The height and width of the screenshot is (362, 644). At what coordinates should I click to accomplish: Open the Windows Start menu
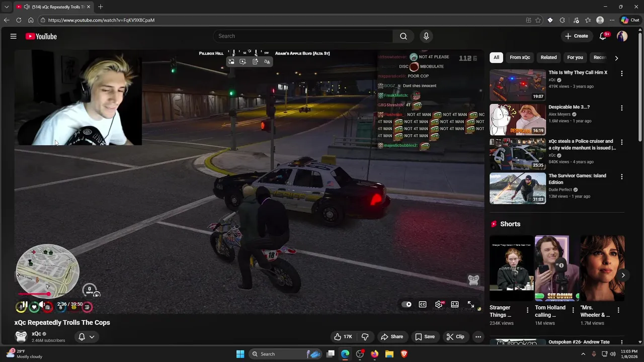(240, 354)
